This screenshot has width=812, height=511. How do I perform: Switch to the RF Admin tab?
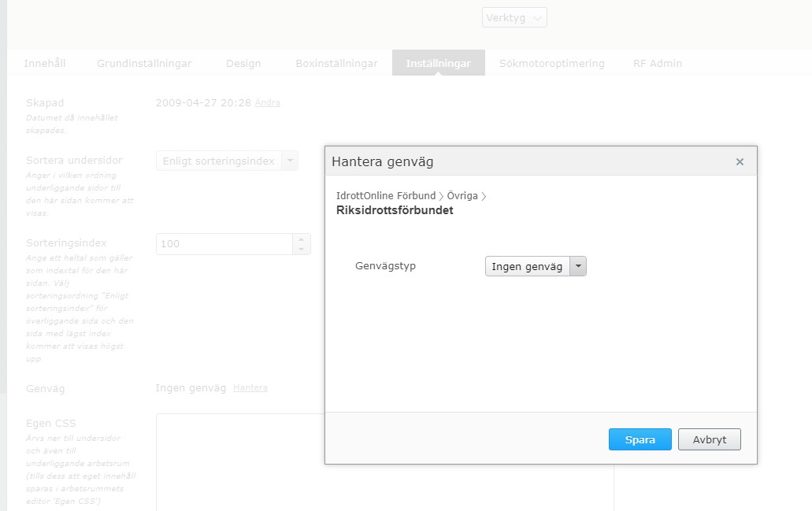[x=658, y=63]
